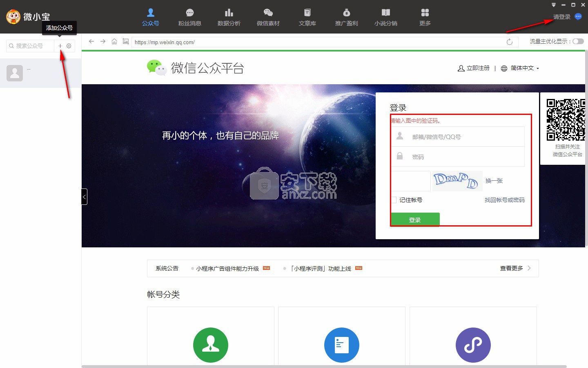The image size is (588, 368).
Task: Click the 系统公告 label
Action: [167, 268]
